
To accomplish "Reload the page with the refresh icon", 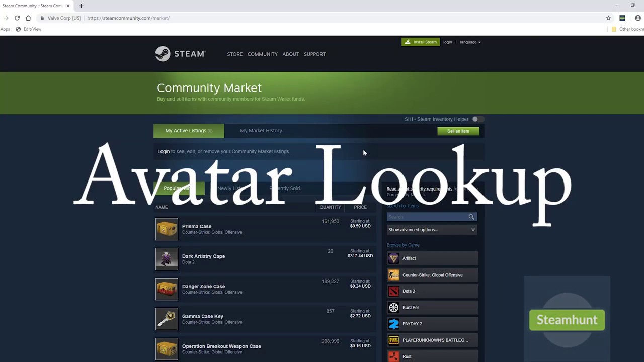I will (x=17, y=18).
